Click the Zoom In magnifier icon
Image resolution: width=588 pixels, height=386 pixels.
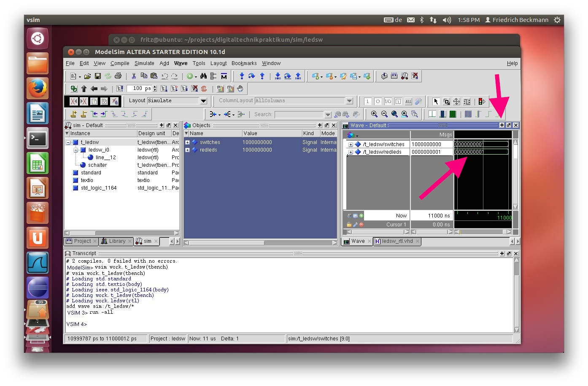tap(374, 114)
